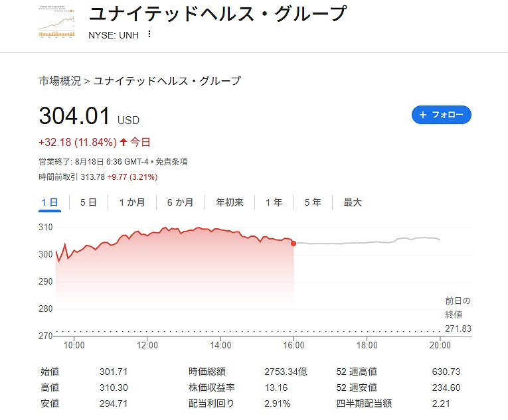Select the 最大 maximum range tab
Screen dimensions: 508x420
(353, 203)
